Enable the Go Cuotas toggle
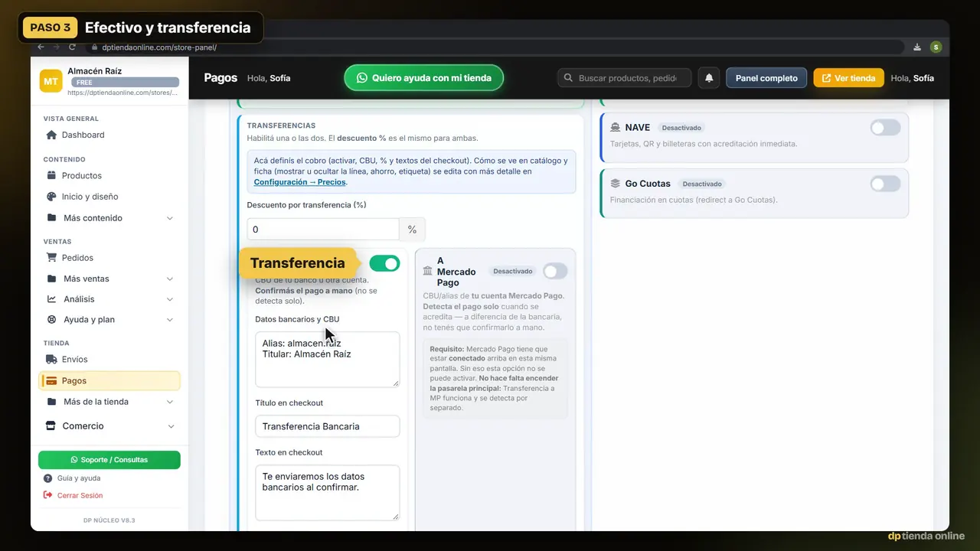The image size is (980, 551). (885, 184)
